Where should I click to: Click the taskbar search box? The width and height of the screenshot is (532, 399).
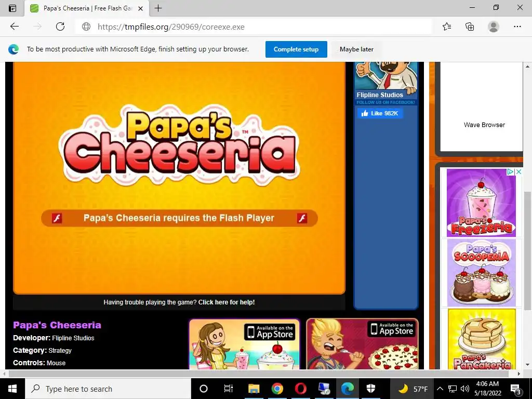(108, 389)
